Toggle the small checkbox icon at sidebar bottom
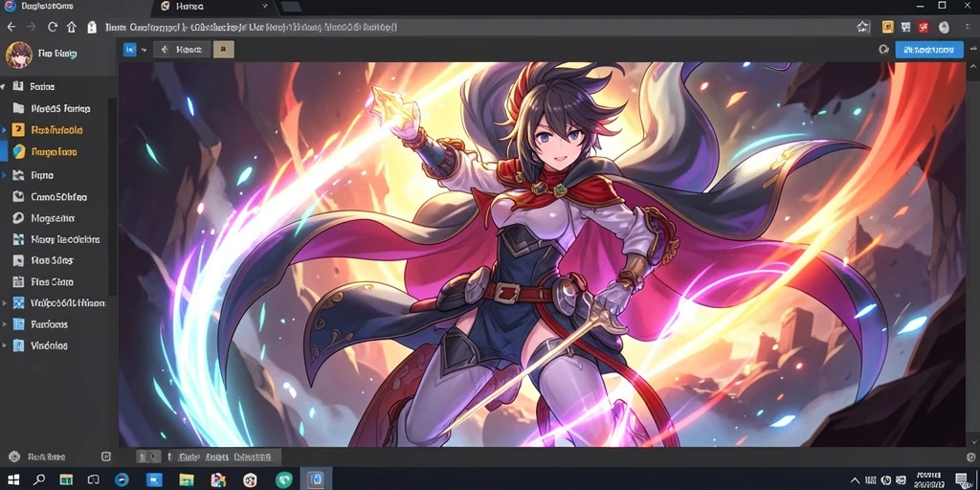Image resolution: width=980 pixels, height=490 pixels. [105, 457]
